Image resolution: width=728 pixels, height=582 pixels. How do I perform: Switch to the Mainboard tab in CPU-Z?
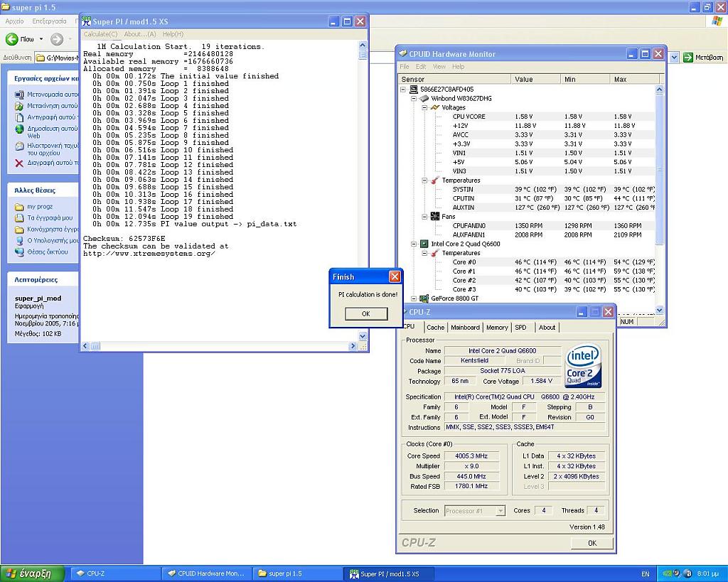pos(465,327)
